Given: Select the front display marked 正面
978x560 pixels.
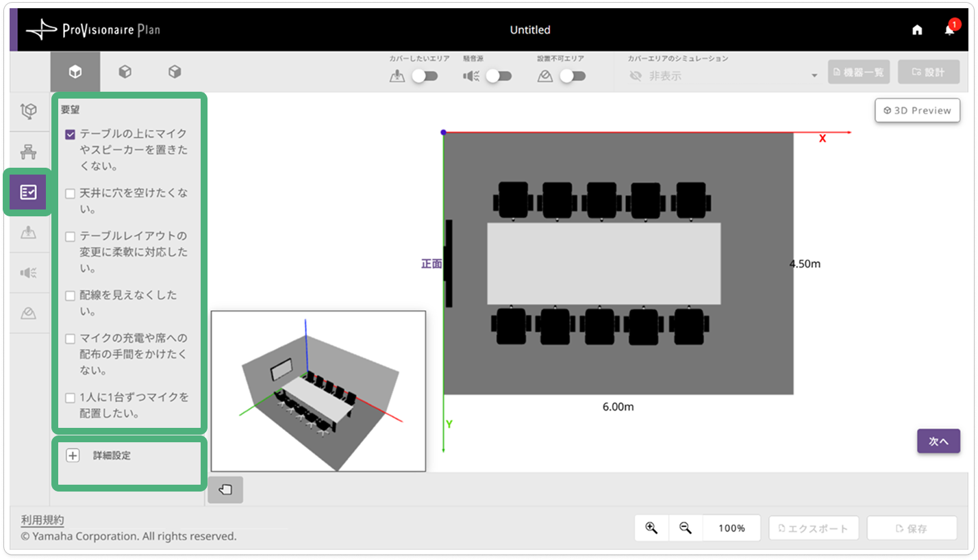Looking at the screenshot, I should (x=449, y=263).
